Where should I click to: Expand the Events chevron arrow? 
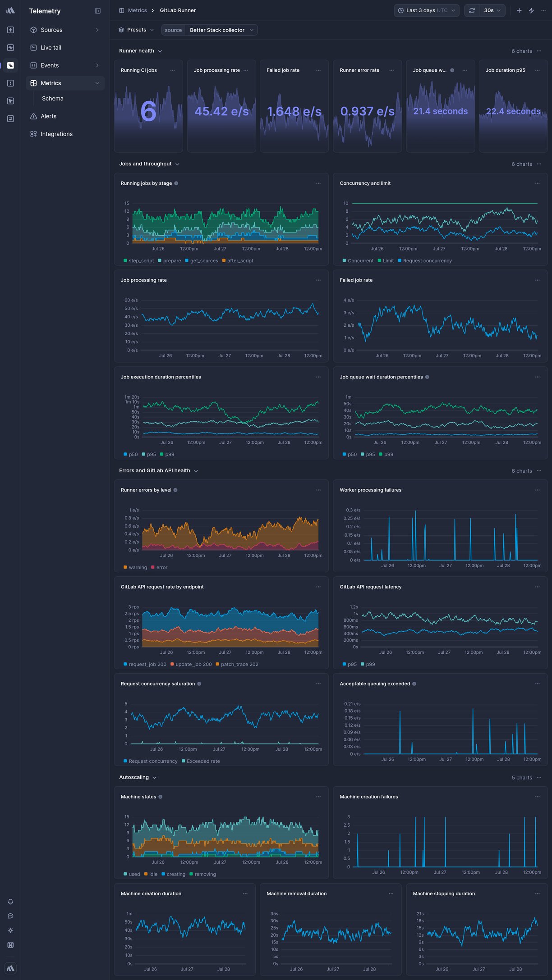[x=97, y=65]
